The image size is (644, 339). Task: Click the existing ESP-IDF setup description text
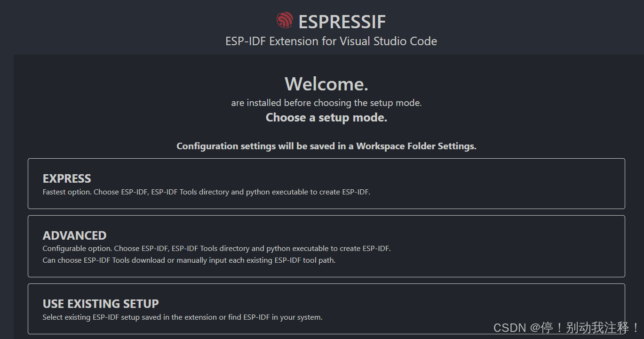pyautogui.click(x=183, y=317)
